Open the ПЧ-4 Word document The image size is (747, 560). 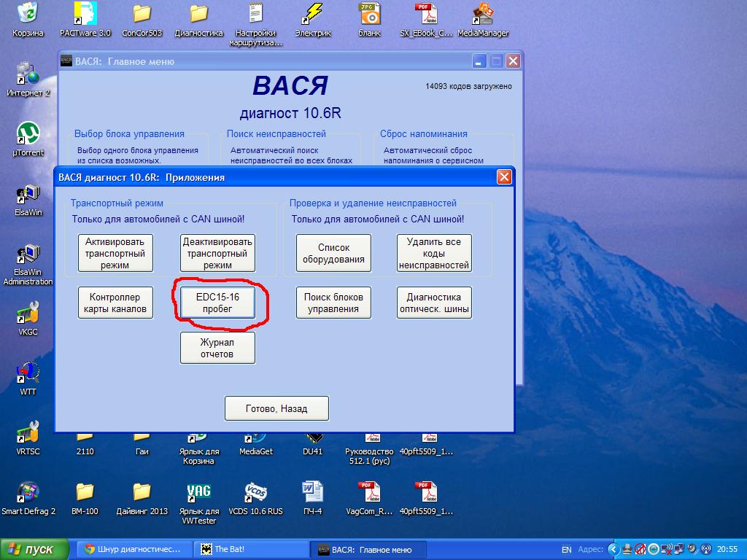pyautogui.click(x=312, y=498)
